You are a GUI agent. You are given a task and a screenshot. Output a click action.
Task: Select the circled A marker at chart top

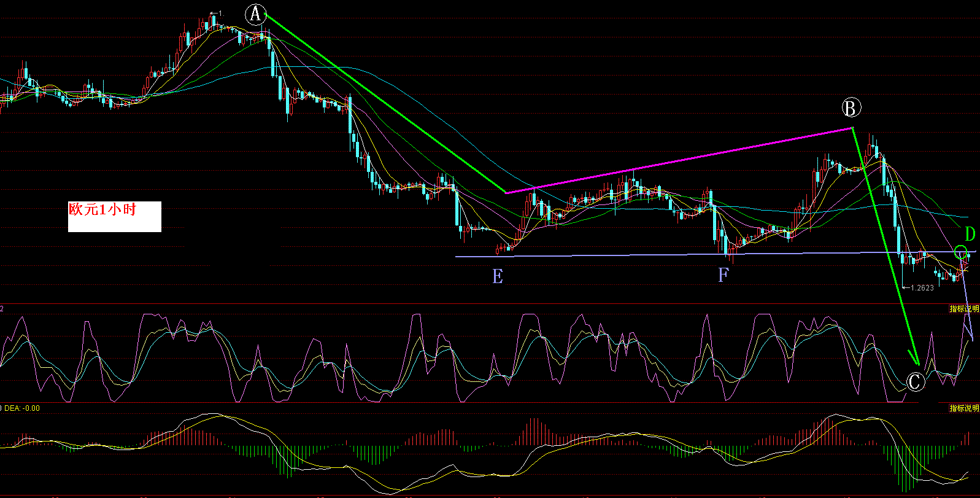coord(255,14)
